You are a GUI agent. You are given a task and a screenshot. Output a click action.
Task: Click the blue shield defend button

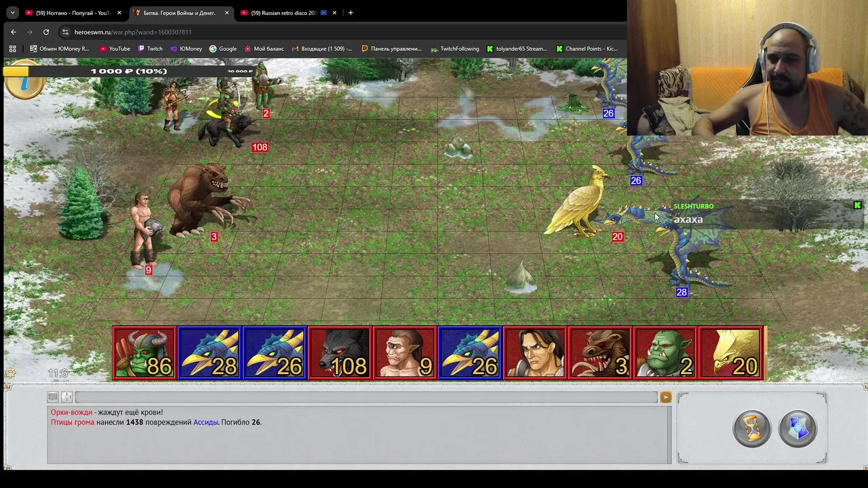pos(798,428)
